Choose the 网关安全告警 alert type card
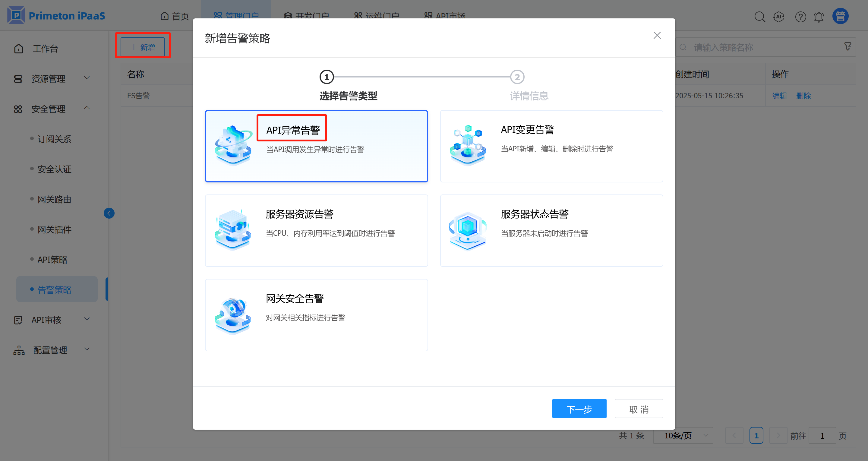 316,315
